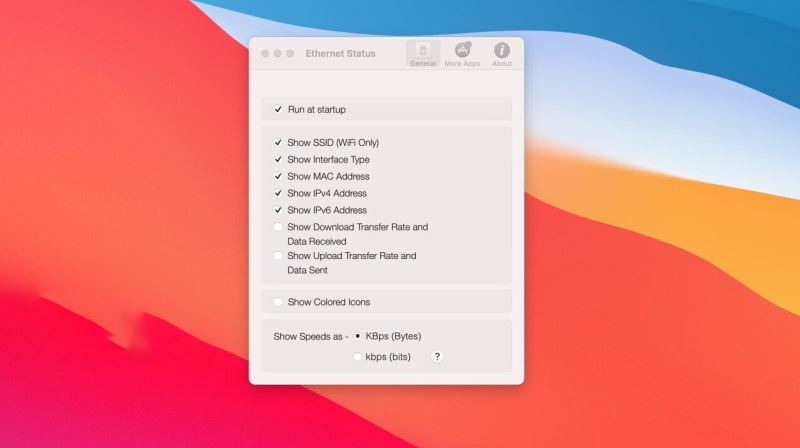Click the question mark help button
Screen dimensions: 800x448
pos(437,357)
